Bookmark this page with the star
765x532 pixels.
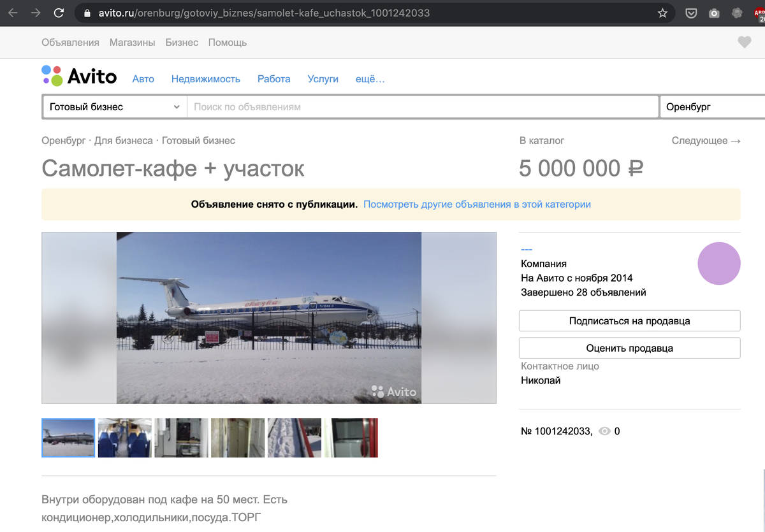pos(662,13)
